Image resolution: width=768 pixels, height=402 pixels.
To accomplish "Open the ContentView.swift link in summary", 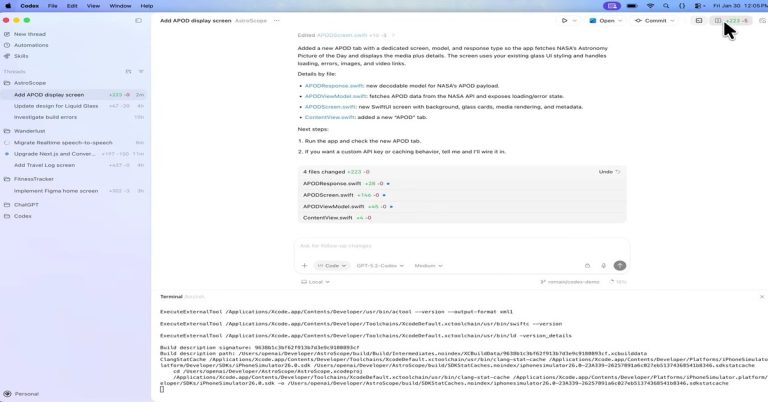I will tap(330, 118).
